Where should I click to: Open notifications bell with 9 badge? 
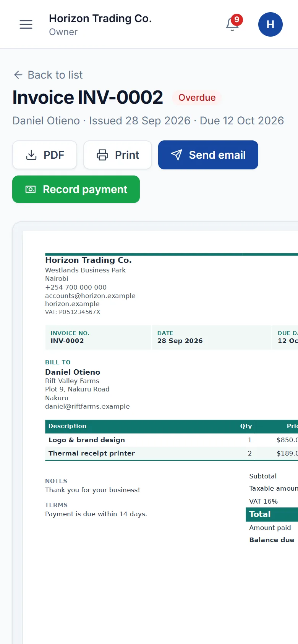click(233, 24)
